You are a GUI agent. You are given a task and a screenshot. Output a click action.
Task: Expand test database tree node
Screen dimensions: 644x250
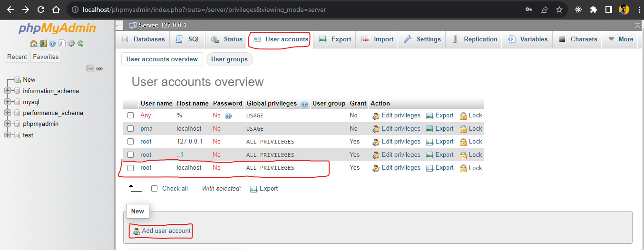[8, 135]
